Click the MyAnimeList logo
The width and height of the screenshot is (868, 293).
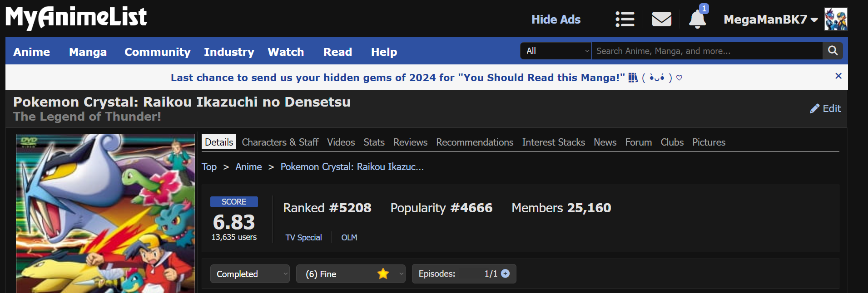click(76, 18)
